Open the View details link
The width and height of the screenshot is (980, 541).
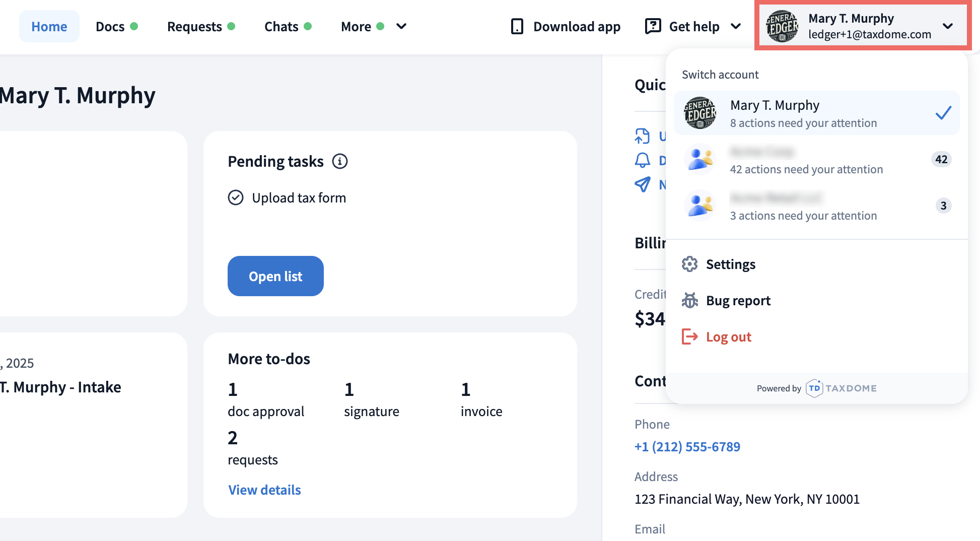coord(264,490)
